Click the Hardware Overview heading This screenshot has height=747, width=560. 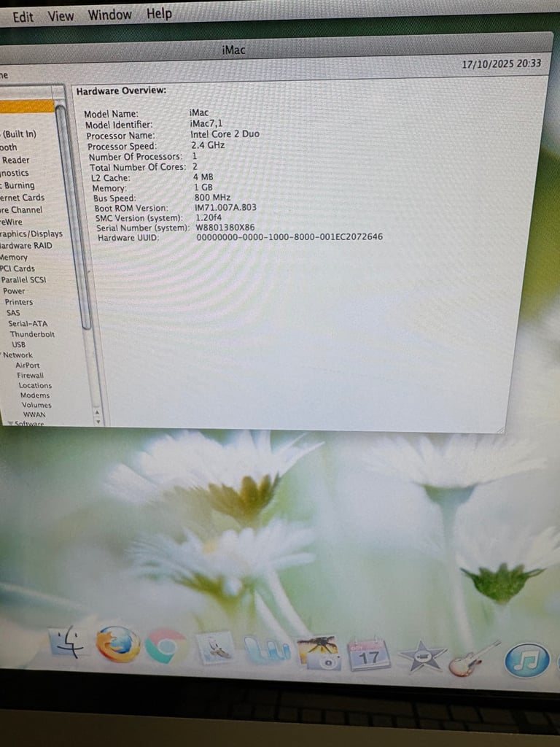coord(121,90)
